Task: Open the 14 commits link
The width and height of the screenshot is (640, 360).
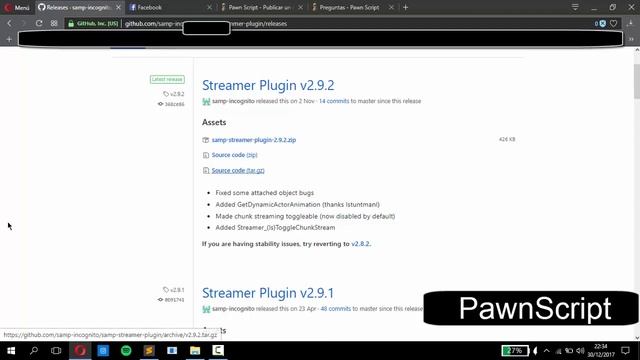Action: click(x=334, y=101)
